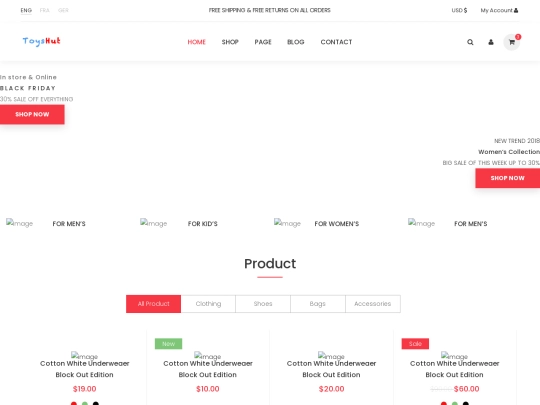Click product image of $19.00 item

pyautogui.click(x=84, y=356)
